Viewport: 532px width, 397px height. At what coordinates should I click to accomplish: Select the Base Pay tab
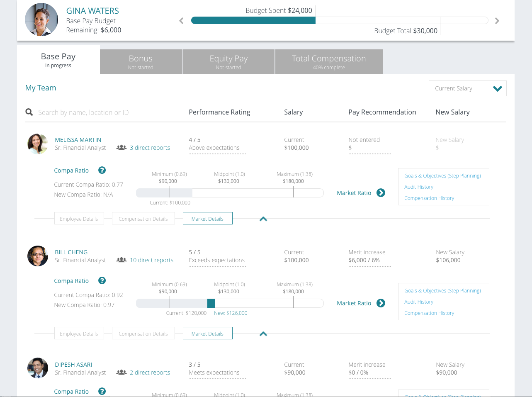coord(58,60)
